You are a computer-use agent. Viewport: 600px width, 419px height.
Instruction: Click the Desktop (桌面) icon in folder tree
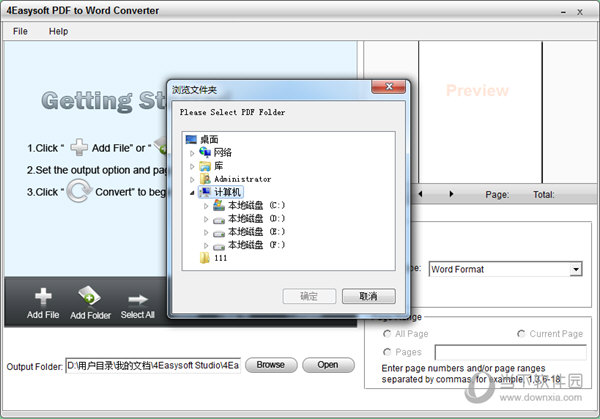pos(191,139)
